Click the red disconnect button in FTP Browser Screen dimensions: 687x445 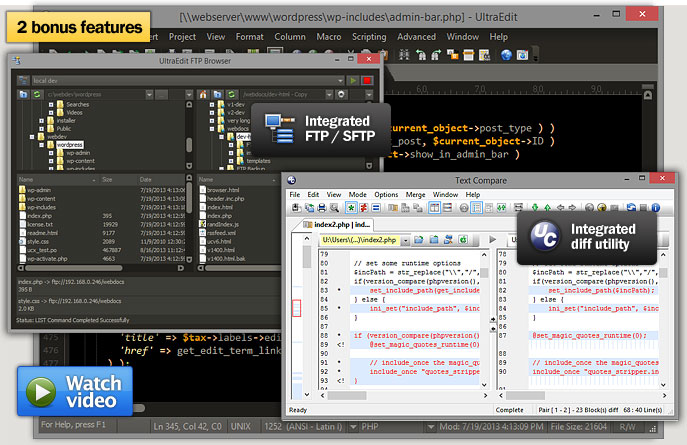tap(367, 79)
